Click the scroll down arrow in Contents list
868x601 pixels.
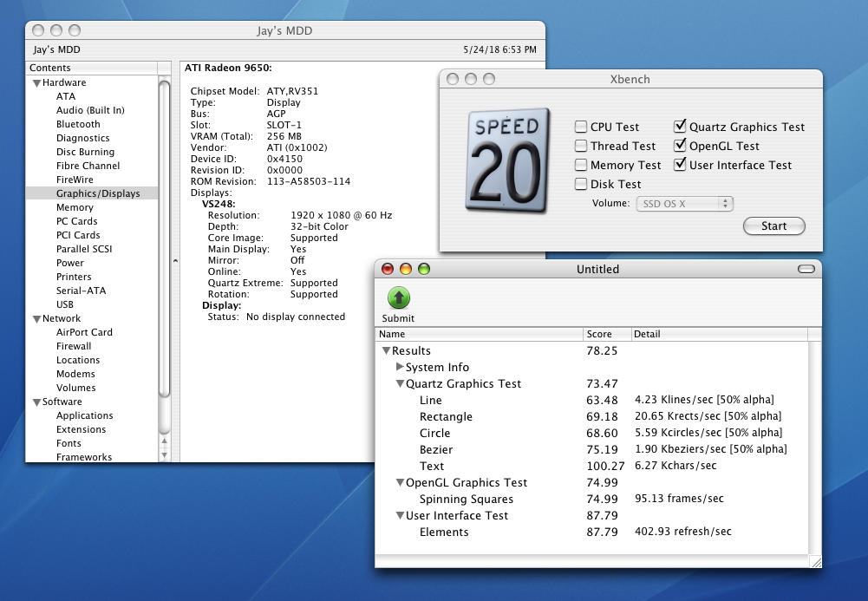[x=164, y=453]
